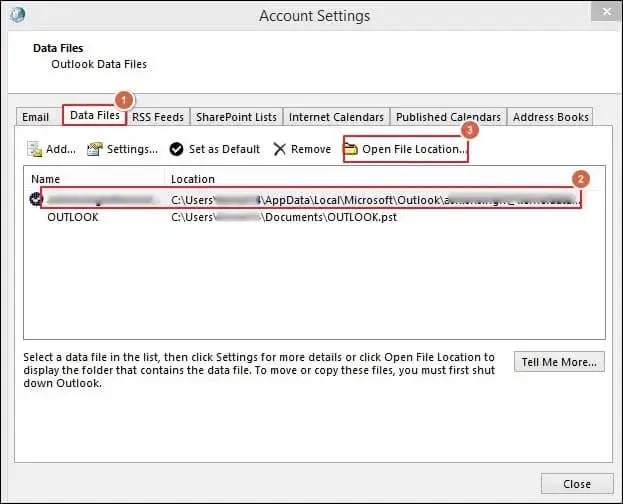Click the Tell Me More button
Screen dimensions: 623x504
coord(559,362)
